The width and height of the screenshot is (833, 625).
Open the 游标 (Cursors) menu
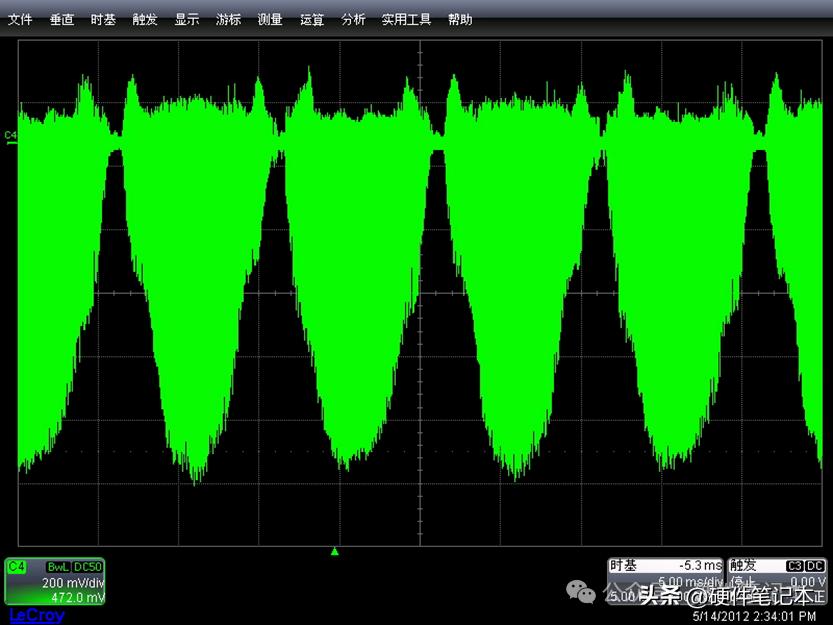tap(229, 19)
